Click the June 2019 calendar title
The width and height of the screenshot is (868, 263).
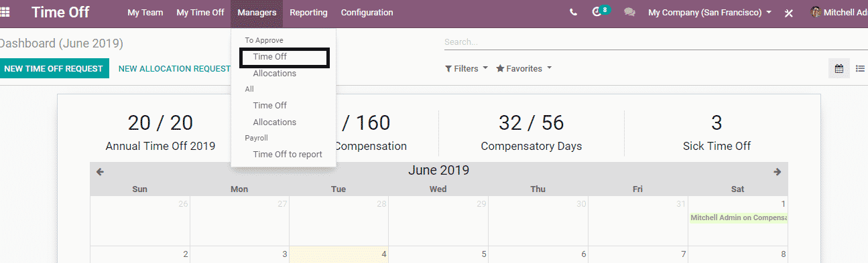[438, 170]
